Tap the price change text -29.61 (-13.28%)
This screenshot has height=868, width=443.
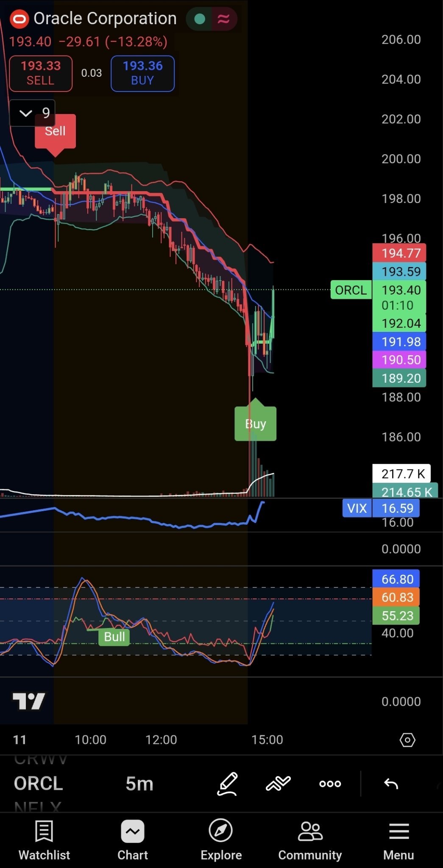113,42
